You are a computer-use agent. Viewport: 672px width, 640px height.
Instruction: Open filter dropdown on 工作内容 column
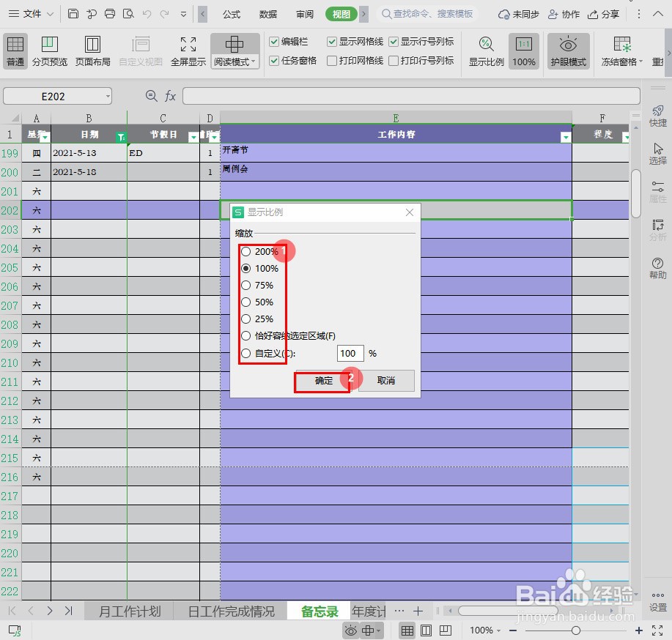(x=565, y=136)
